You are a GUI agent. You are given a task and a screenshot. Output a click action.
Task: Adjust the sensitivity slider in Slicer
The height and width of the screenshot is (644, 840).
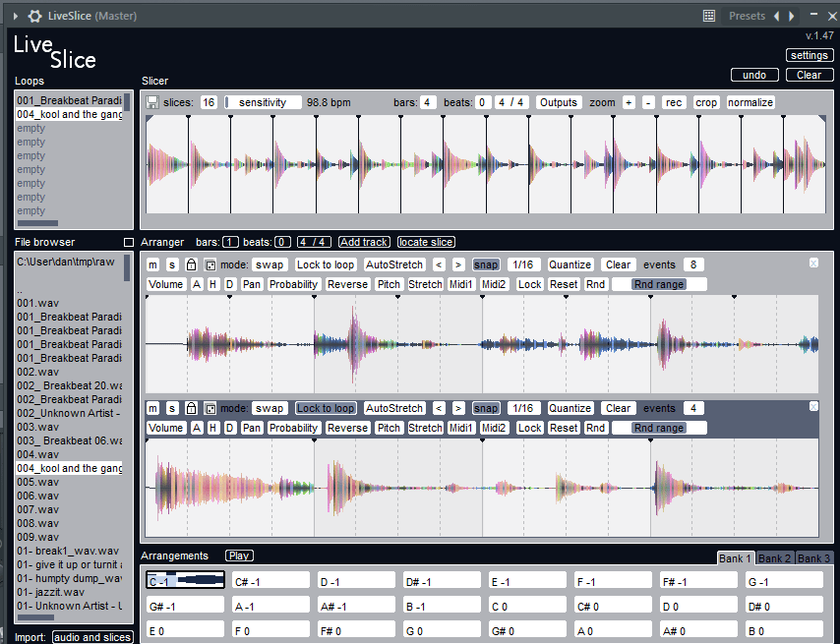[262, 103]
